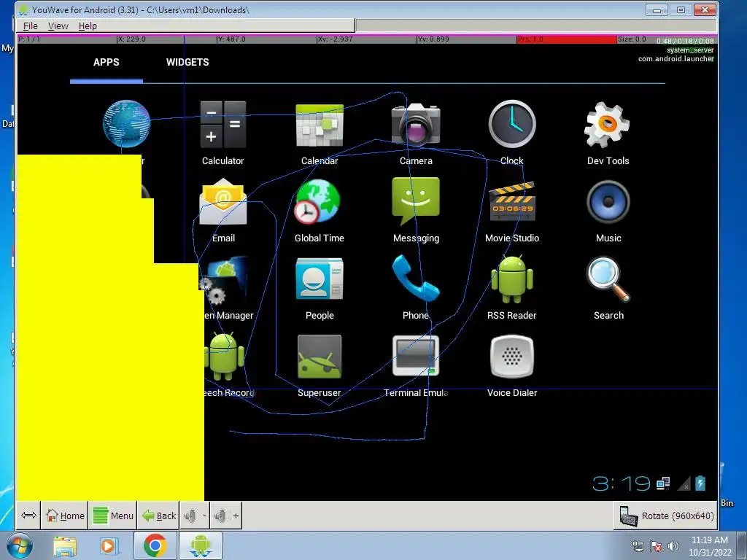Increase volume with speaker plus button

226,516
